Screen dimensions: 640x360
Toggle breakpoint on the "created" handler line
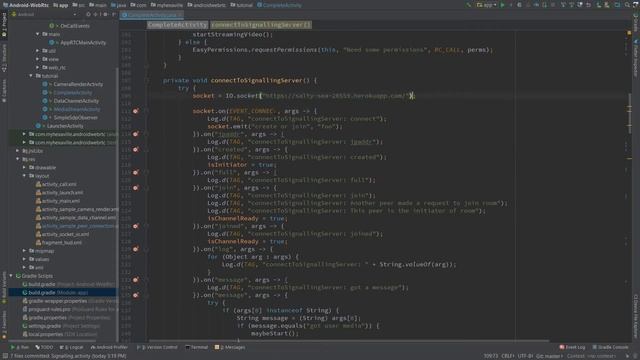coord(136,149)
